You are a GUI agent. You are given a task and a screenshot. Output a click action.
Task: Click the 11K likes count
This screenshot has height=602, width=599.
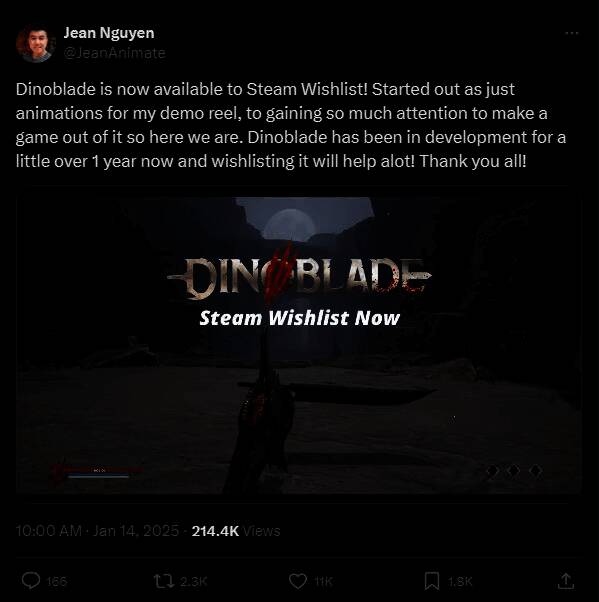point(323,582)
